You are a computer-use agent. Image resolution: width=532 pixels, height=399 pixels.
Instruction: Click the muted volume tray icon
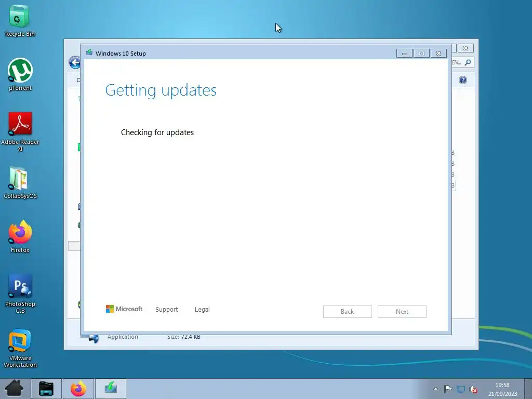[x=473, y=389]
